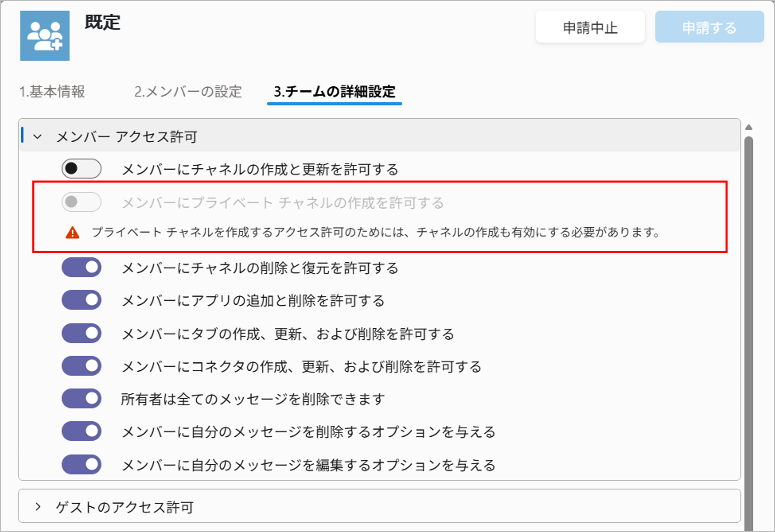This screenshot has width=775, height=532.
Task: Open 2.メンバーの設定 tab
Action: 188,92
